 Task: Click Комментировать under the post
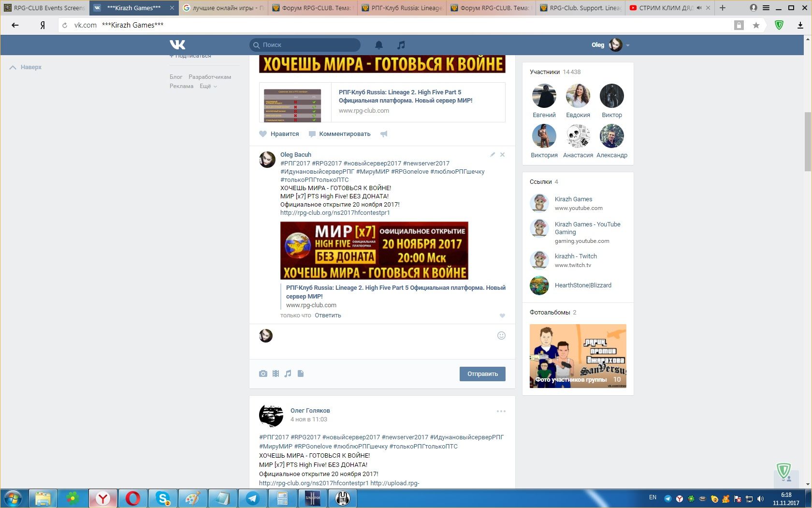[x=339, y=134]
